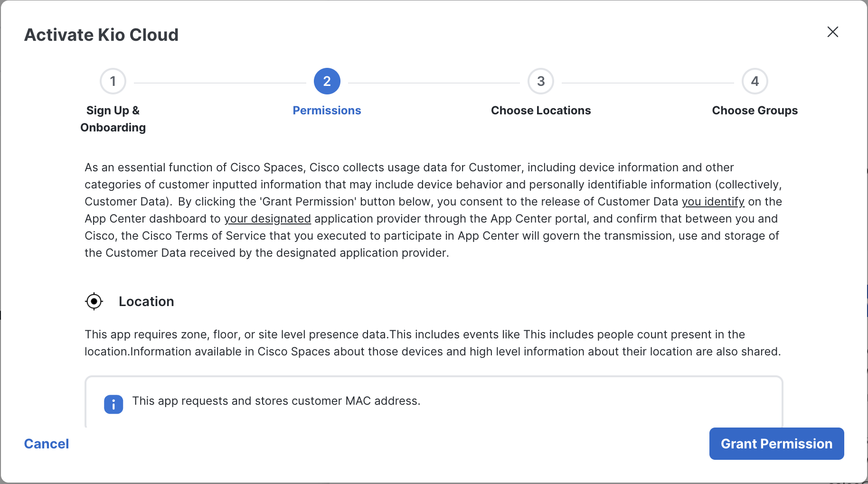
Task: Click the MAC address notice box
Action: tap(433, 401)
